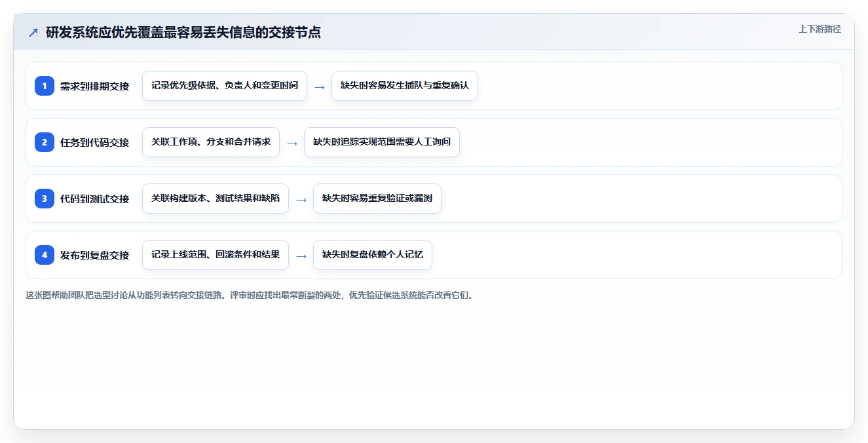
Task: Click the 代码到测试交接 label
Action: pyautogui.click(x=94, y=199)
